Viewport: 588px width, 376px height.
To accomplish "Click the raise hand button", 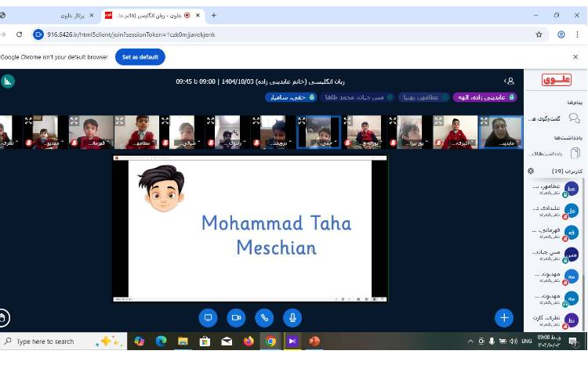I will (3, 318).
